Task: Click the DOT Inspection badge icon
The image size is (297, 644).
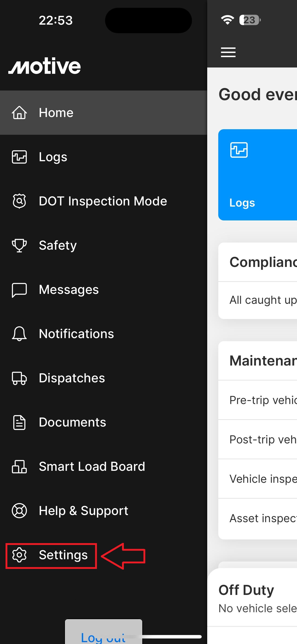Action: click(x=19, y=201)
